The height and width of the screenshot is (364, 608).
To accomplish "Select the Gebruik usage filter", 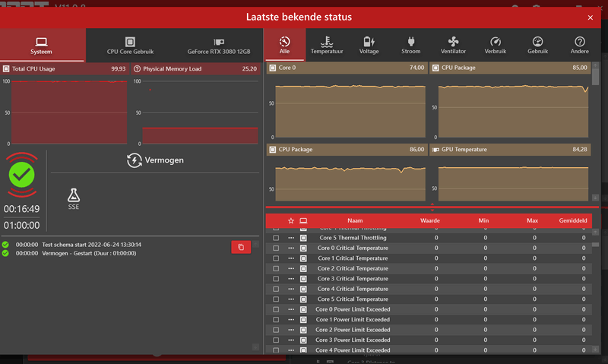I will 537,45.
